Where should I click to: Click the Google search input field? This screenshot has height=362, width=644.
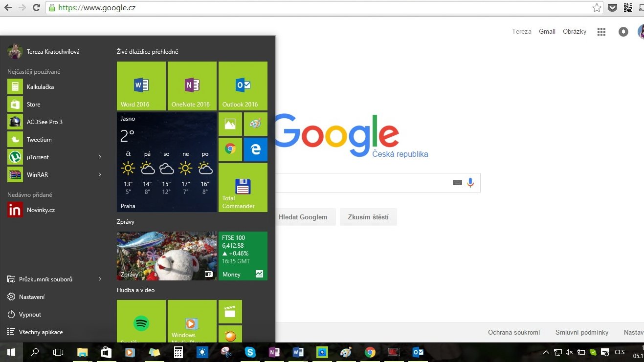362,183
